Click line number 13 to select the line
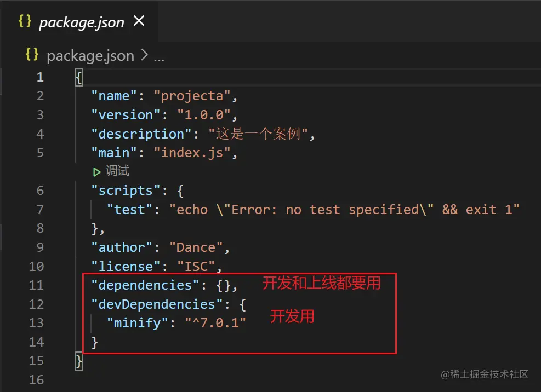The image size is (541, 392). click(36, 323)
